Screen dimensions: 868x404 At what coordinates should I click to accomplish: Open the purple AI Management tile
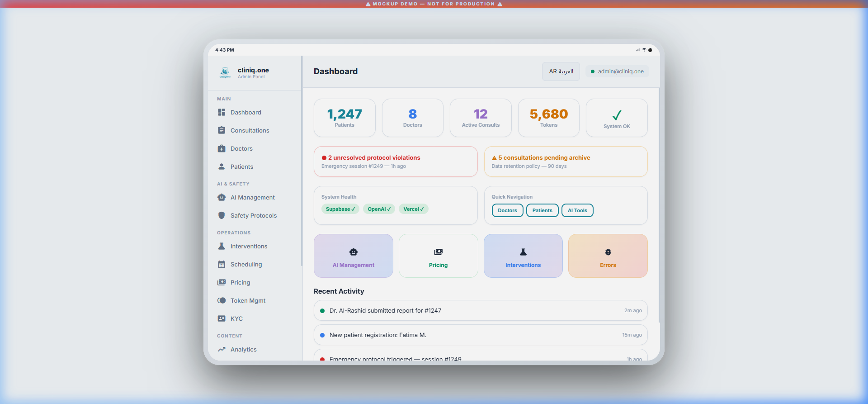353,256
